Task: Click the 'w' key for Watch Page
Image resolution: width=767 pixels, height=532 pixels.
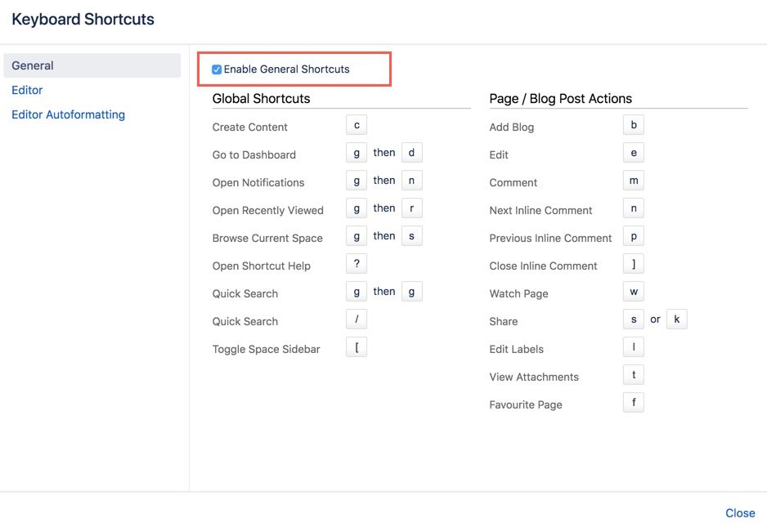Action: coord(634,292)
